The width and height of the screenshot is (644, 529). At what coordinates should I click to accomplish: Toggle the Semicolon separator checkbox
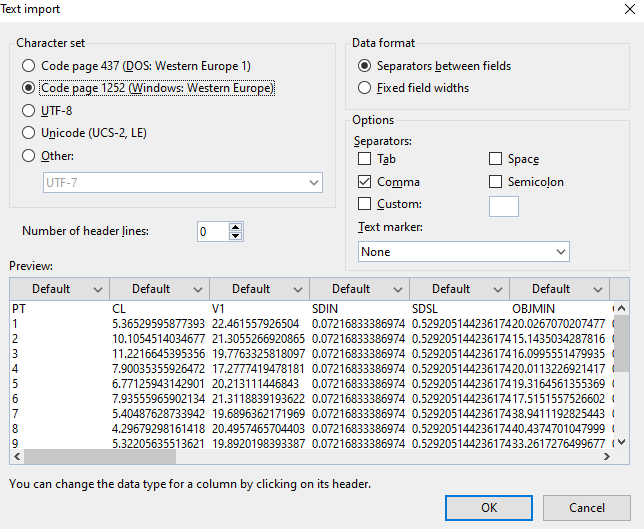click(496, 182)
